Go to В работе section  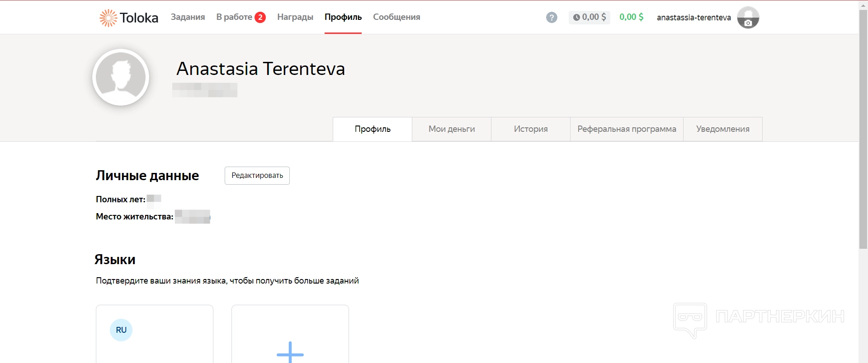pos(234,17)
